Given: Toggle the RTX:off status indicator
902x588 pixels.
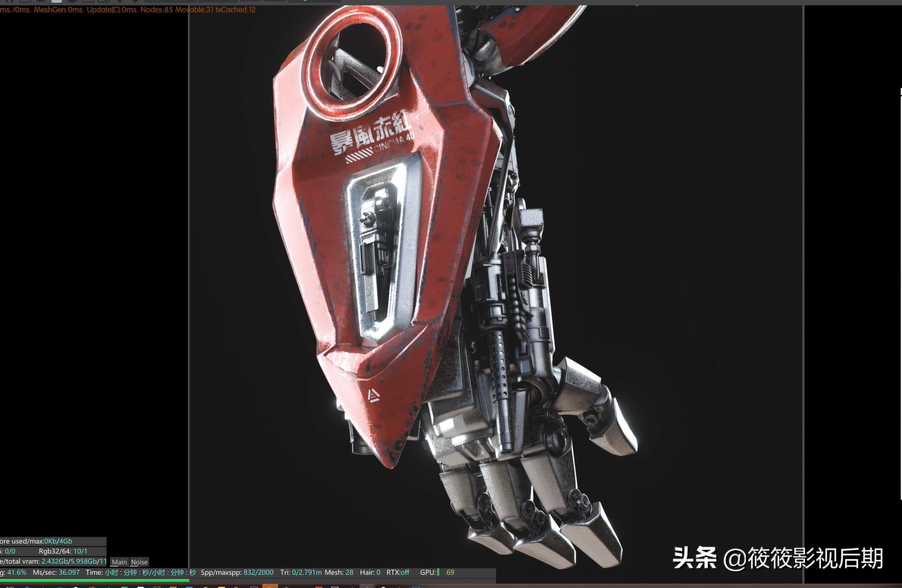Looking at the screenshot, I should [x=397, y=573].
